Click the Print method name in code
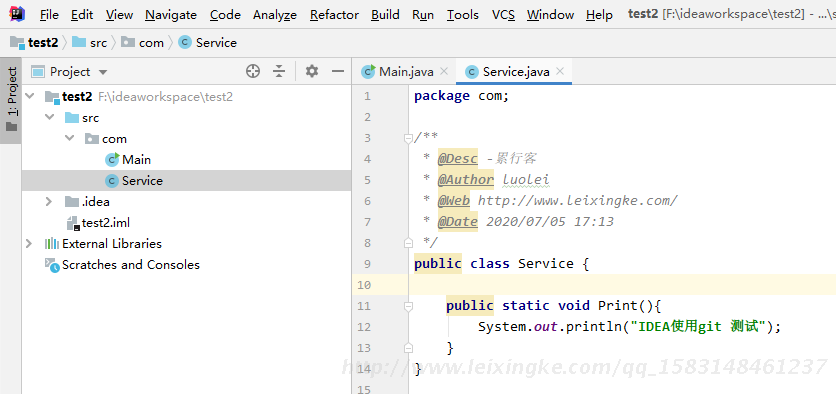836x394 pixels. 617,305
